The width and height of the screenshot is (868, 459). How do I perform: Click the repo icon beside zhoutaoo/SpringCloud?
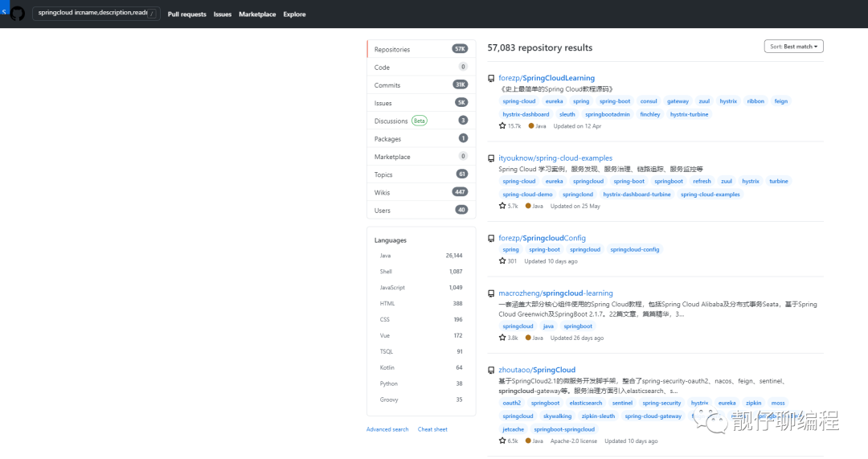(491, 371)
